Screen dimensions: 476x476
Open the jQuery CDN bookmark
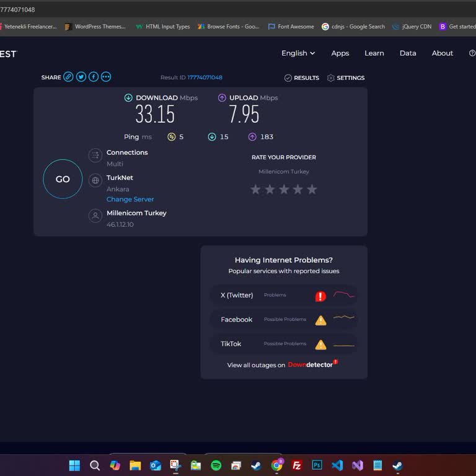coord(412,27)
